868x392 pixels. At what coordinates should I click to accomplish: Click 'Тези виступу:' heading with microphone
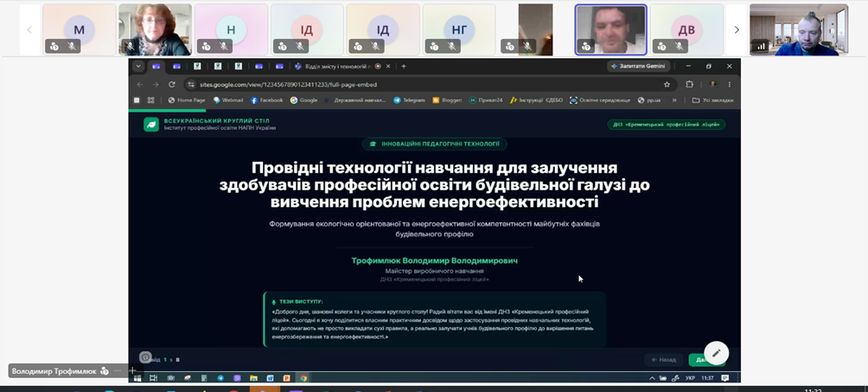[297, 302]
